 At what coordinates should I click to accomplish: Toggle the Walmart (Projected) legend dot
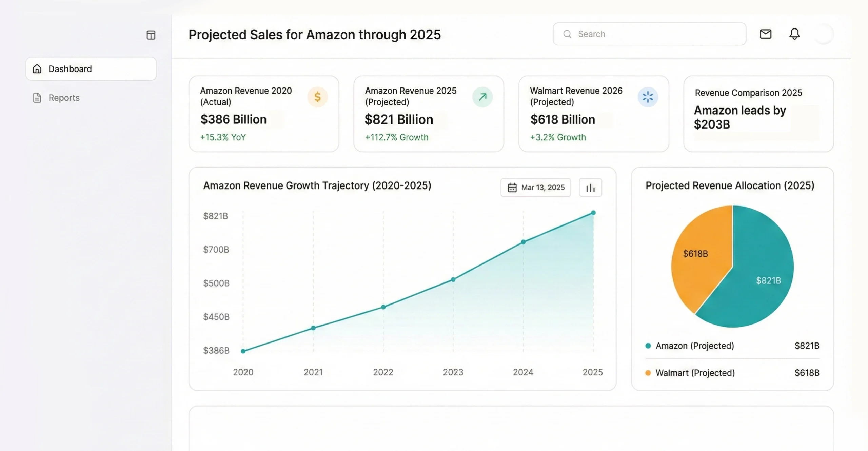tap(648, 373)
